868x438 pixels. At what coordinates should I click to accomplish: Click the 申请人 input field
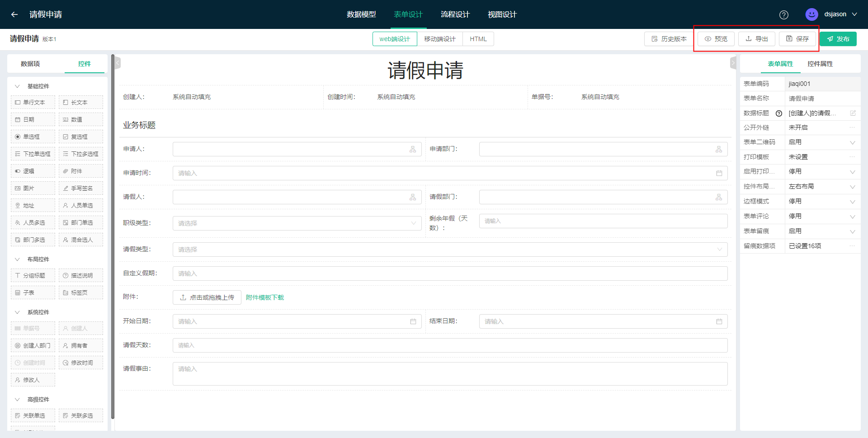pos(297,149)
